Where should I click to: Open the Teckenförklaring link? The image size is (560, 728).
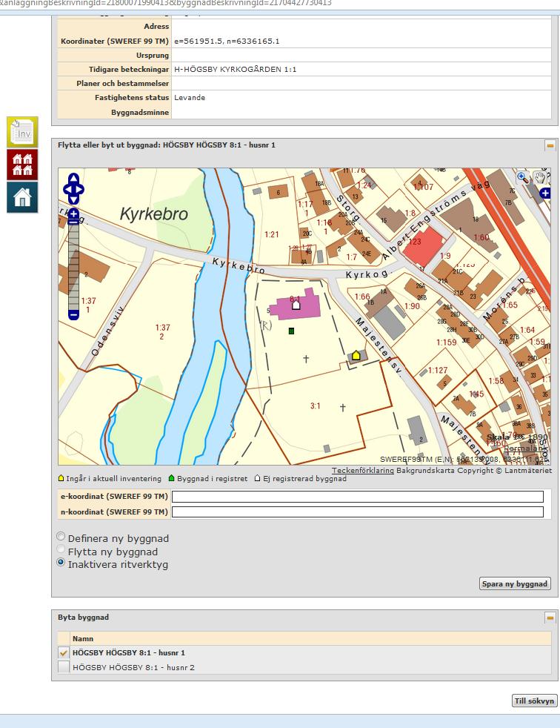coord(363,470)
